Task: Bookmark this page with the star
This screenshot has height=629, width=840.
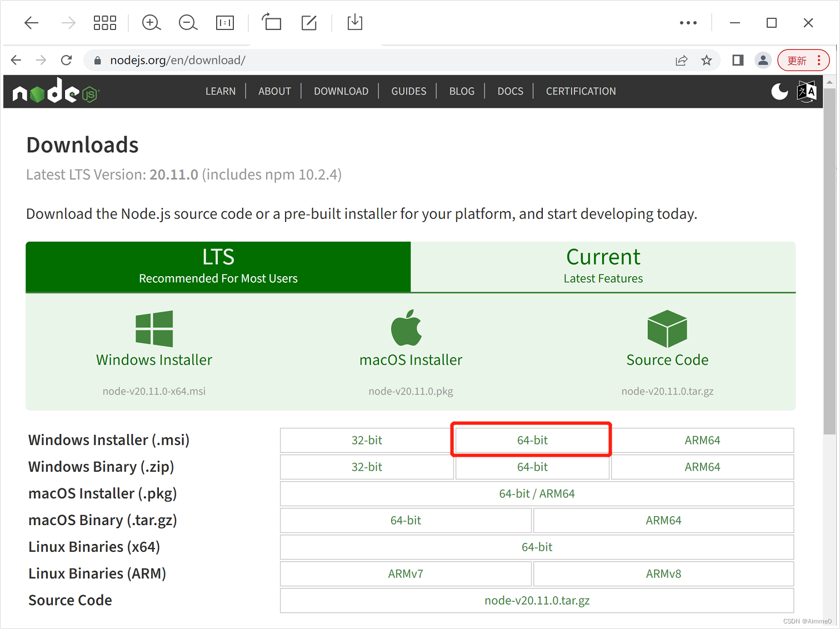Action: (x=707, y=60)
